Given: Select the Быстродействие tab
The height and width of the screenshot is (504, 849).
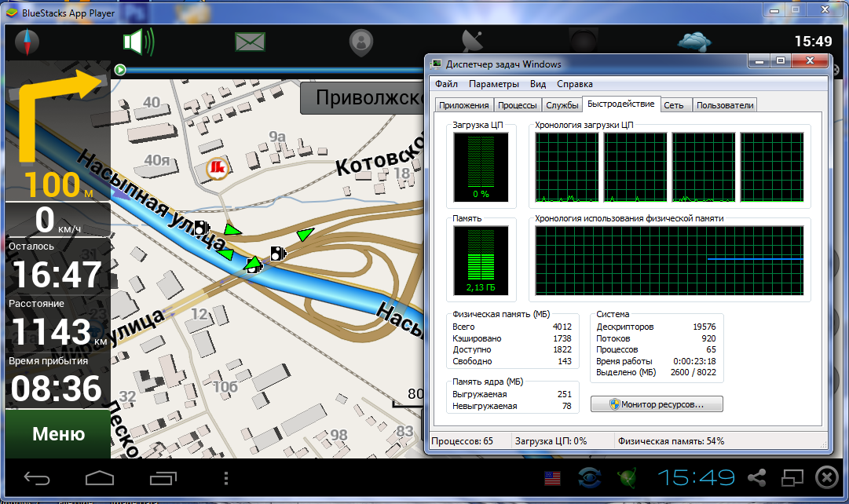Looking at the screenshot, I should tap(620, 104).
